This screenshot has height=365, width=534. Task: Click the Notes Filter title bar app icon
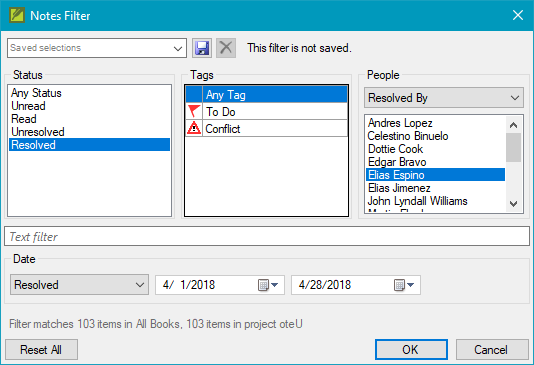coord(17,16)
